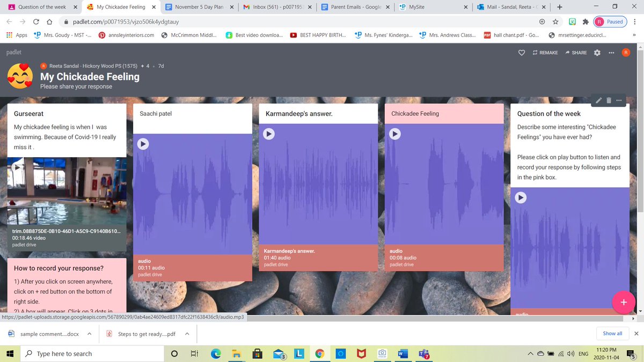Open Mail app from taskbar

[279, 354]
